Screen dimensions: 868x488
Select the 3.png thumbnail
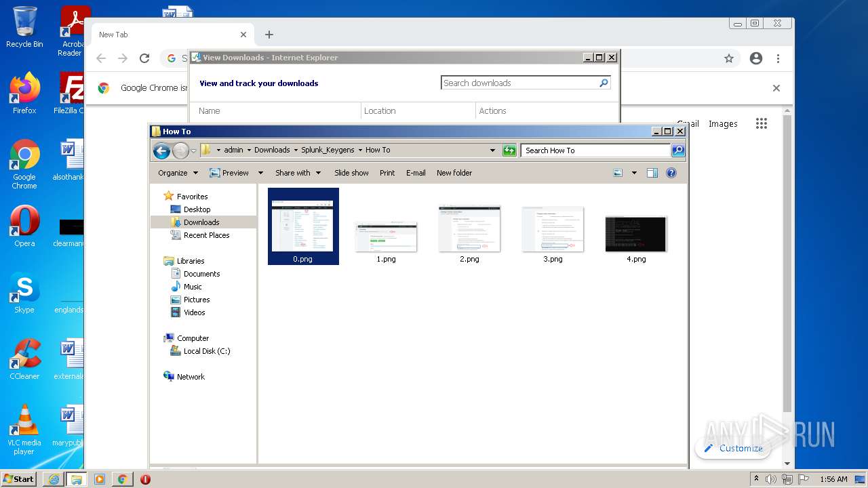(x=553, y=235)
